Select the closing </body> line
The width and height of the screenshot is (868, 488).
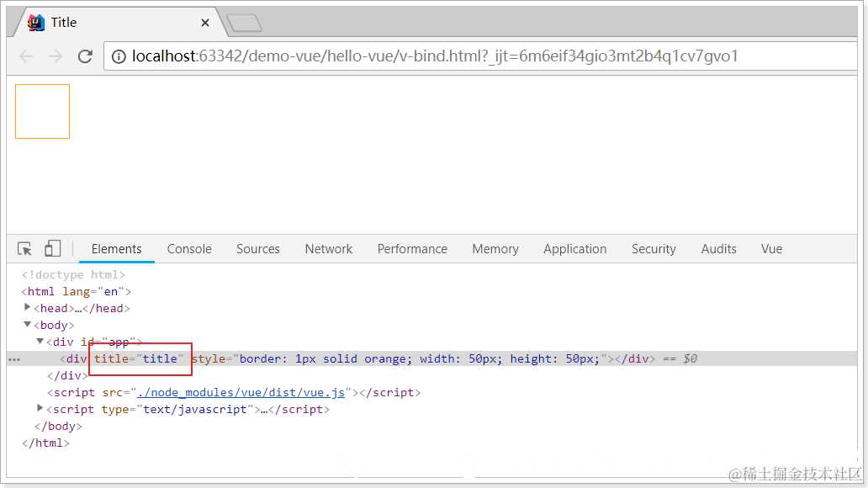click(58, 426)
